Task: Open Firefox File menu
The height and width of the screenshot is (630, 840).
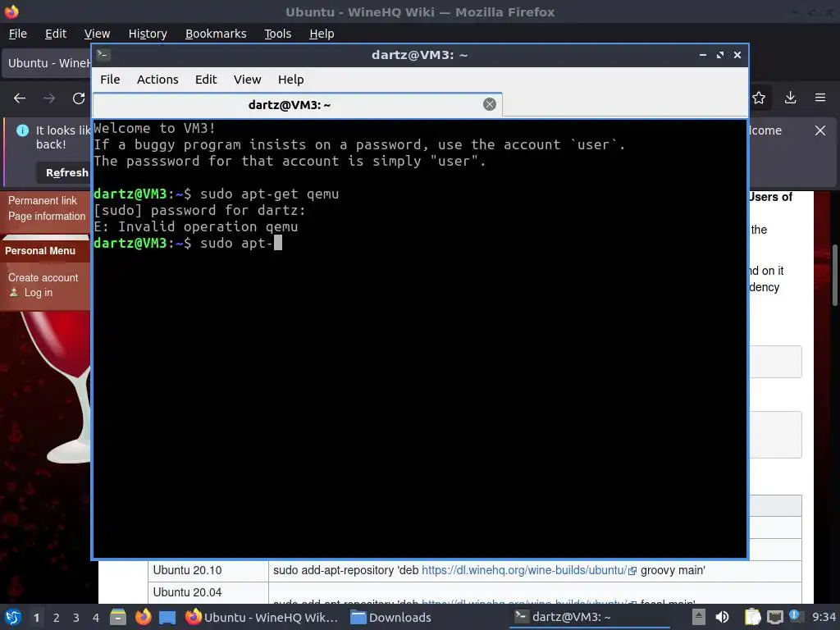Action: pyautogui.click(x=18, y=34)
